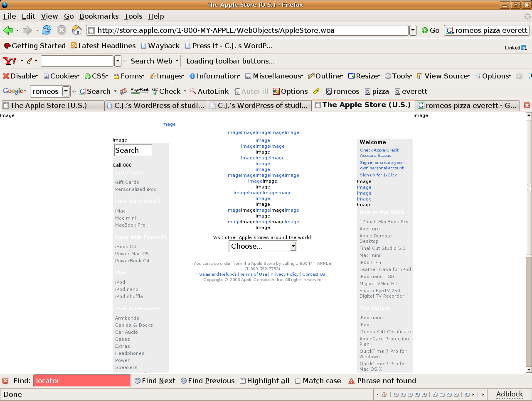
Task: Click the vertical page scrollbar
Action: tap(529, 208)
